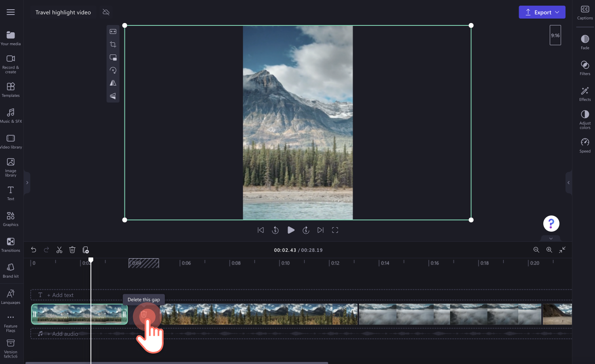Viewport: 595px width, 364px height.
Task: Open the hamburger main menu
Action: click(11, 12)
